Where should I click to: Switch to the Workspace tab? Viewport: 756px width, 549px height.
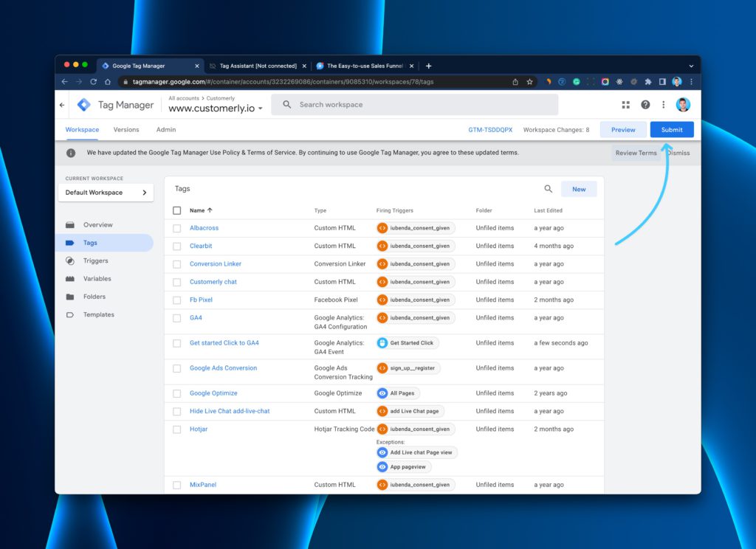[82, 130]
